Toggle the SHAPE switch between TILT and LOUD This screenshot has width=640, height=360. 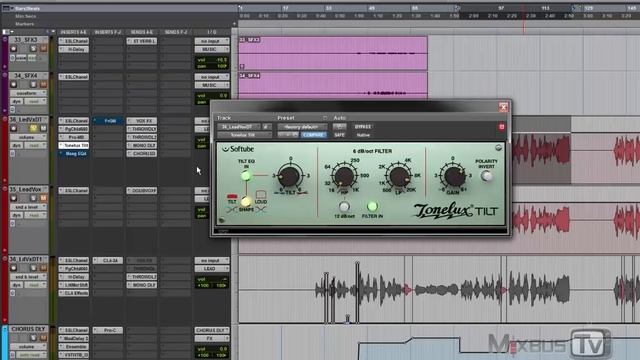(x=246, y=201)
